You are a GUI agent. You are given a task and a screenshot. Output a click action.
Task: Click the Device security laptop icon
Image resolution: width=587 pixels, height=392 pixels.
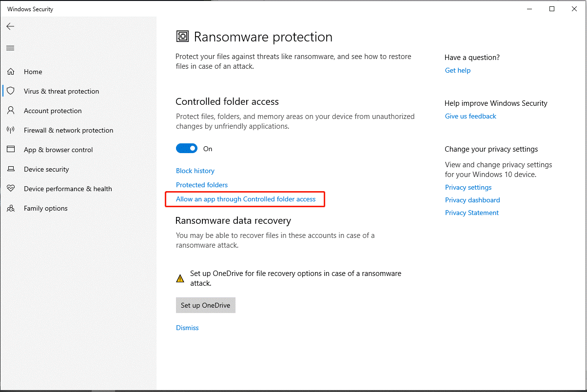(x=11, y=169)
